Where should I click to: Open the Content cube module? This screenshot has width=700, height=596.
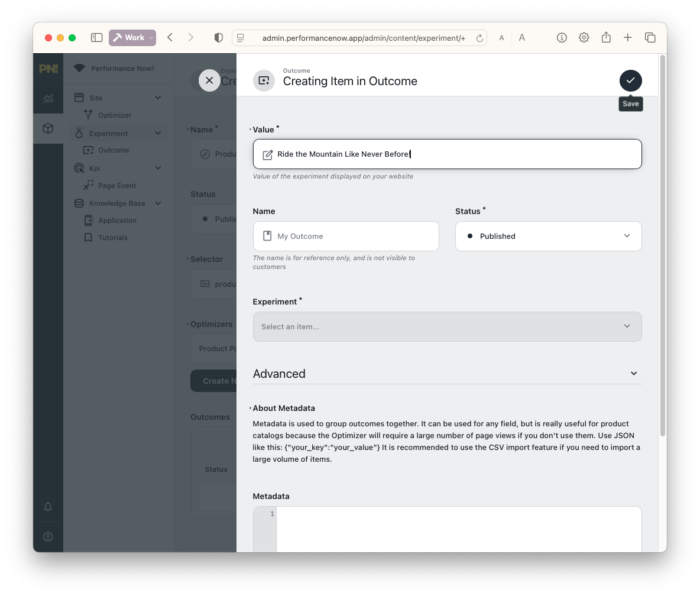click(x=48, y=129)
